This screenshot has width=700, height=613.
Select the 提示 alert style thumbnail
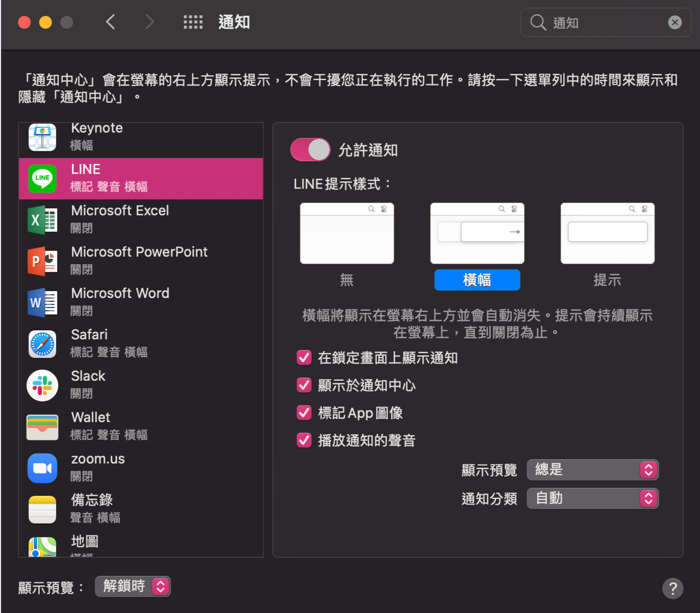[x=607, y=233]
